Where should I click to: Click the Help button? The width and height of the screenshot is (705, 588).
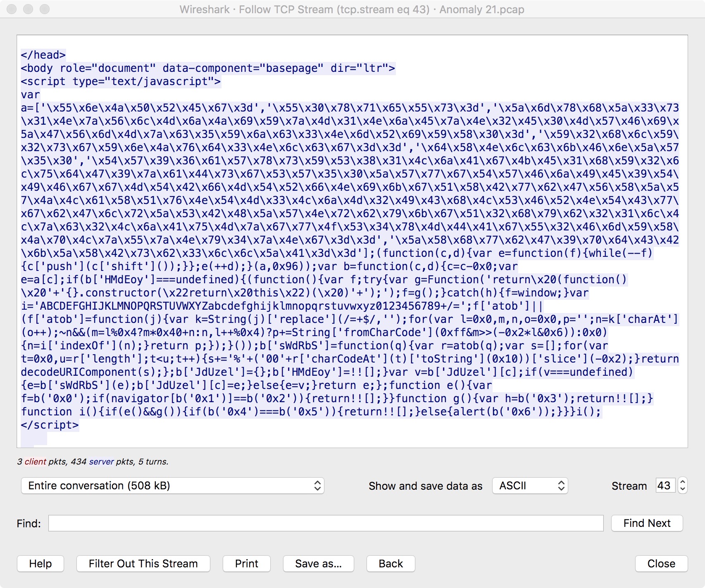click(40, 564)
